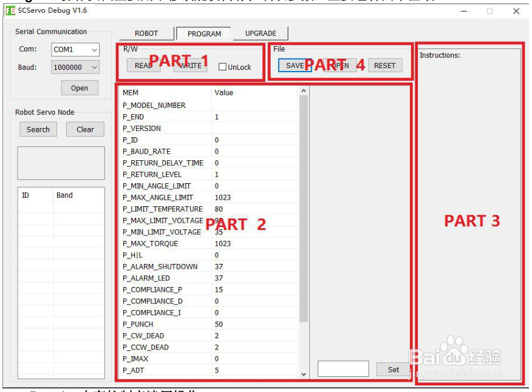The height and width of the screenshot is (392, 532).
Task: Click the WRITE memory button
Action: tap(190, 66)
